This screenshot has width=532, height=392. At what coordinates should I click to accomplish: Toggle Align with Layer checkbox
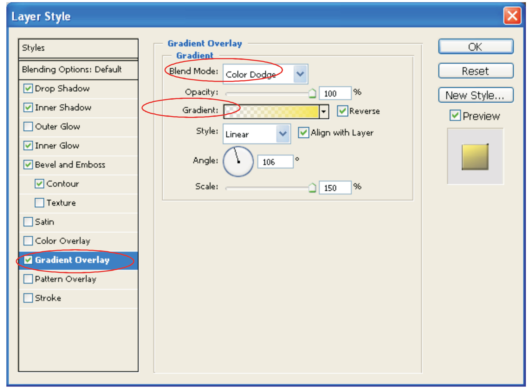pos(303,133)
